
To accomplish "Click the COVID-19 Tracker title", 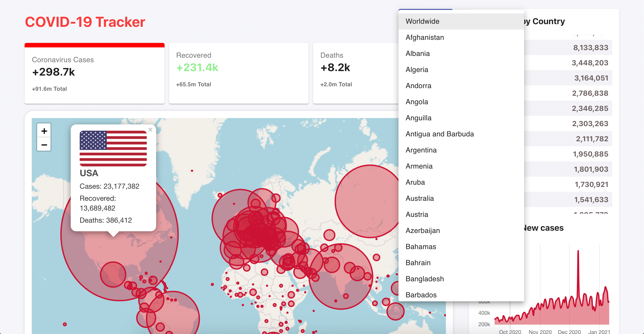I will pos(85,22).
